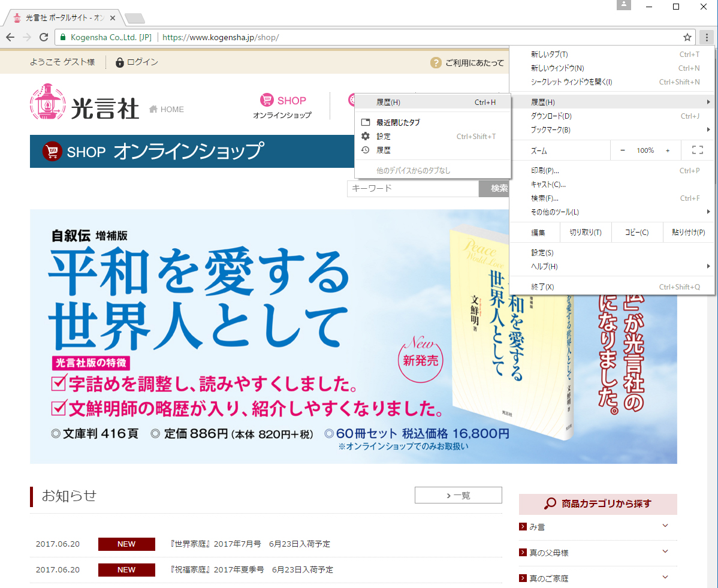Viewport: 718px width, 588px height.
Task: Click the pink SHOP cart icon
Action: [267, 100]
